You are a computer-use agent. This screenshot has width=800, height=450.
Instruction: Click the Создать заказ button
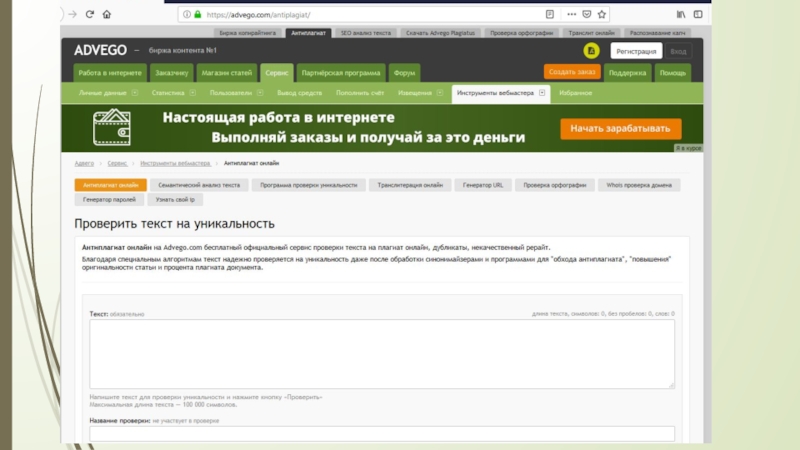tap(572, 72)
